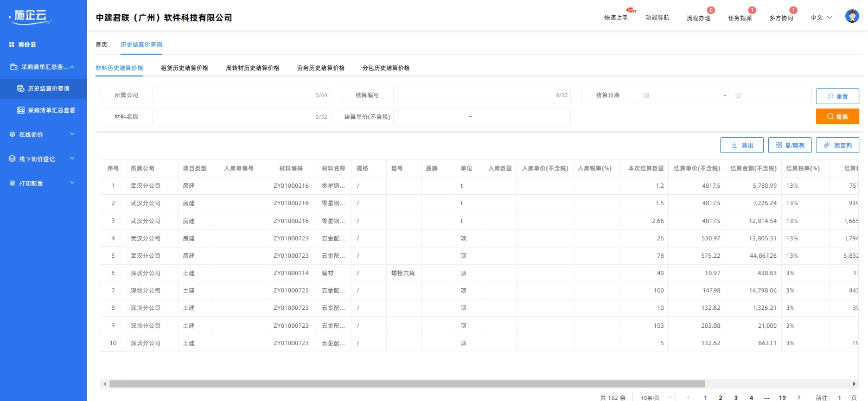Click the 材料名称 input field
Screen dimensions: 868x401
pyautogui.click(x=233, y=117)
